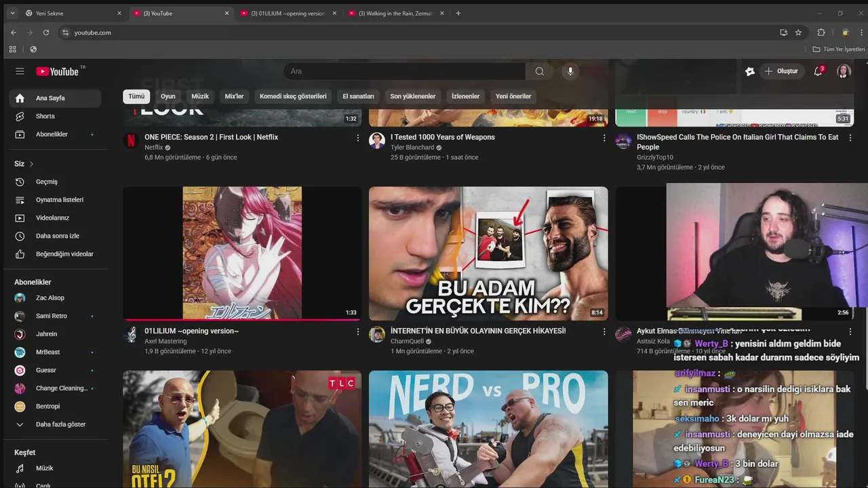Open Tyler Blanchard channel avatar

click(377, 140)
